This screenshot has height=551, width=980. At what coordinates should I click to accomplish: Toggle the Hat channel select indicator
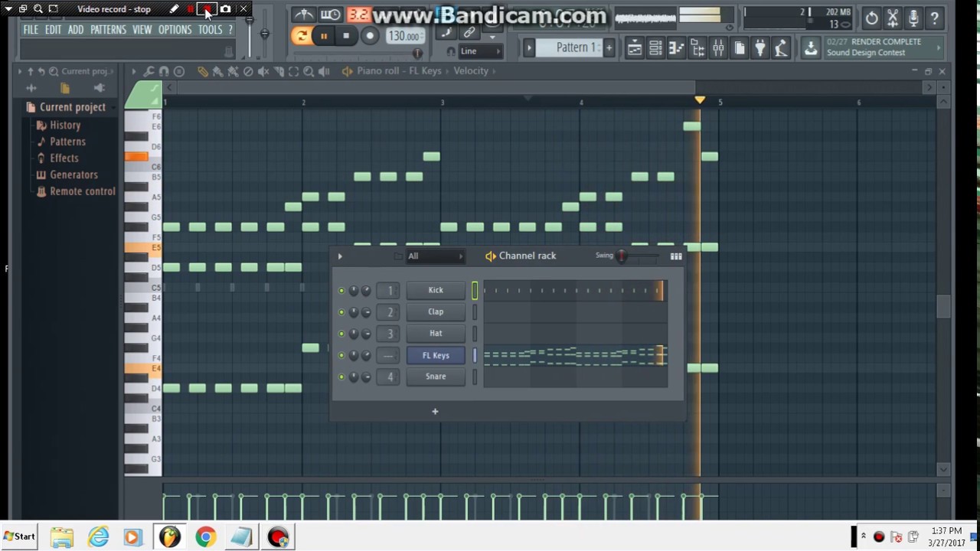475,334
